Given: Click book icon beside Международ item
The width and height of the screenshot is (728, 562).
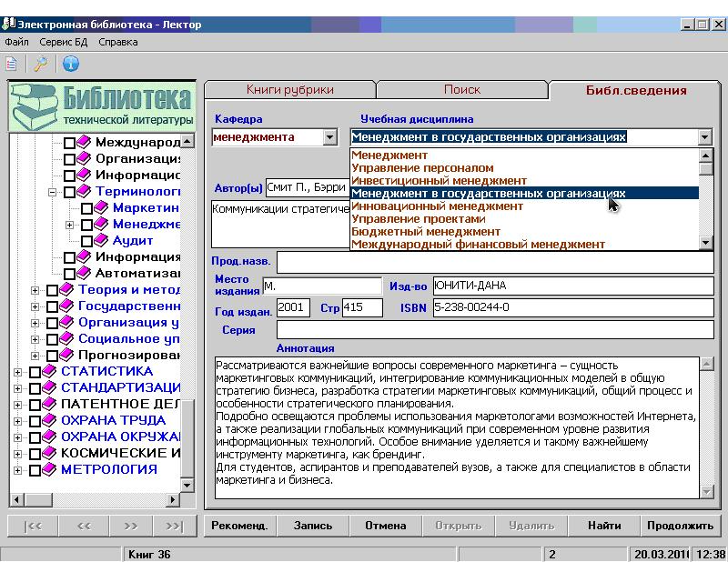Looking at the screenshot, I should click(x=84, y=142).
